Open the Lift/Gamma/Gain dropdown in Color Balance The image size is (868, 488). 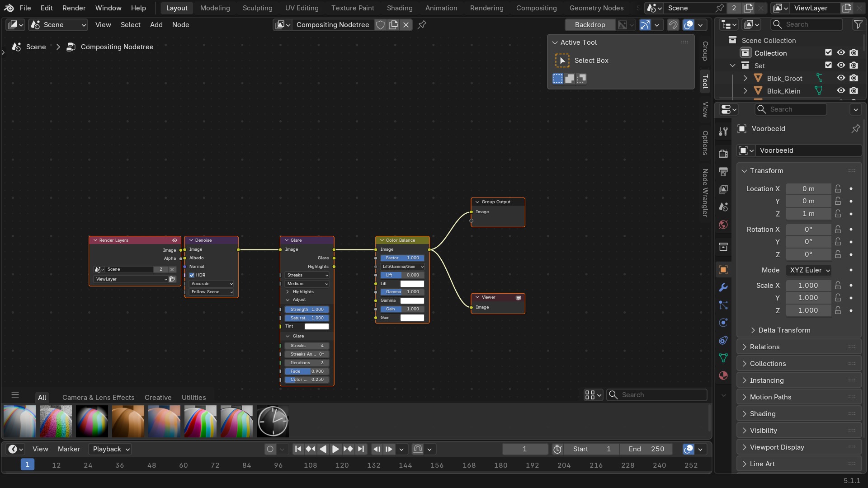(402, 267)
